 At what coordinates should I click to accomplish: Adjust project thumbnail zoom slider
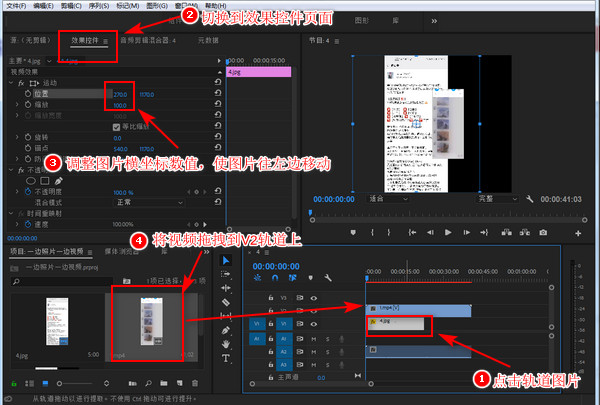75,383
